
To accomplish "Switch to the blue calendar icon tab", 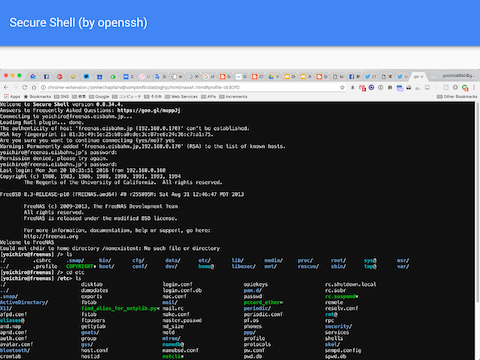I will 99,77.
